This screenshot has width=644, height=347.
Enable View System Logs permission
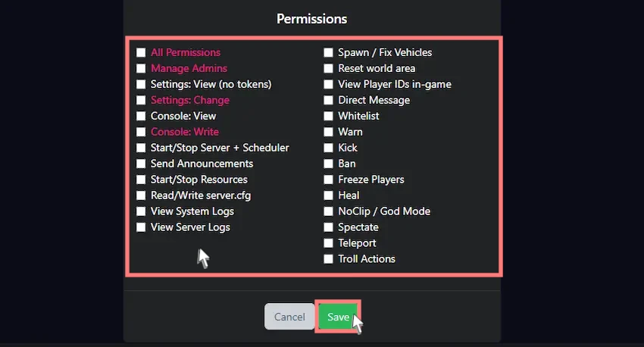click(x=141, y=211)
